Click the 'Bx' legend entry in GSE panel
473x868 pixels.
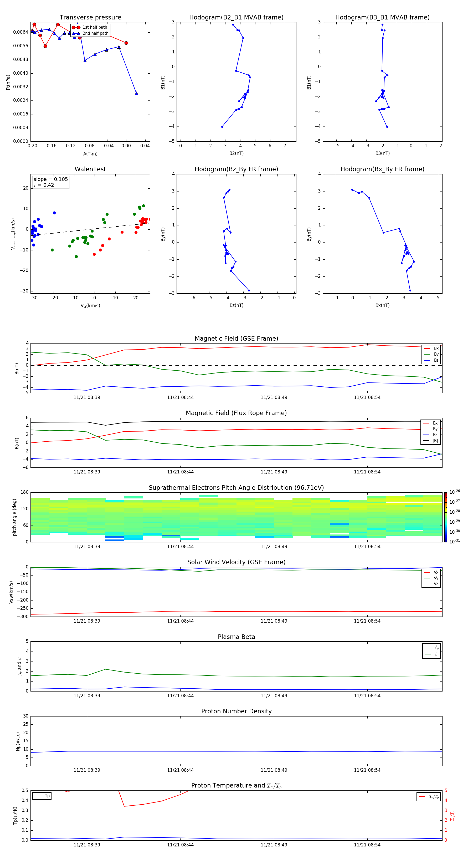pos(431,349)
